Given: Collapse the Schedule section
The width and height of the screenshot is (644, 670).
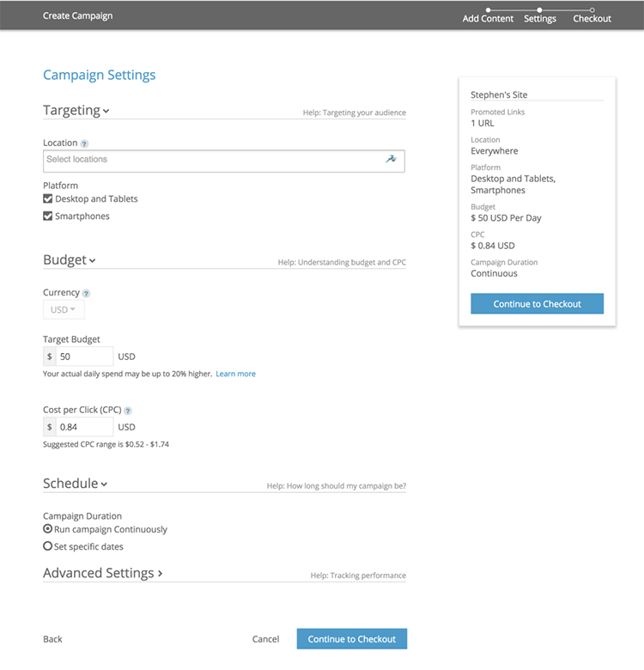Looking at the screenshot, I should pos(76,484).
